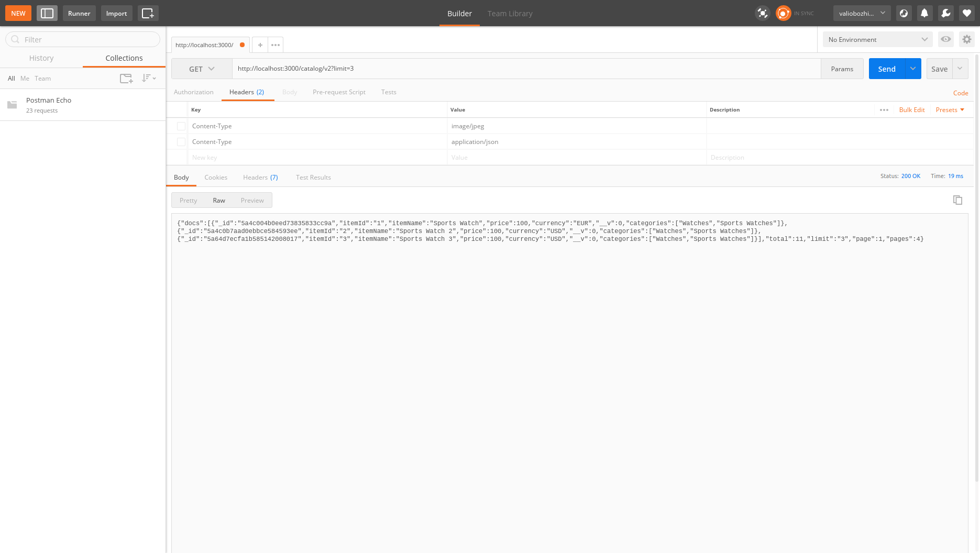980x553 pixels.
Task: Toggle the sidebar layout icon
Action: coord(47,13)
